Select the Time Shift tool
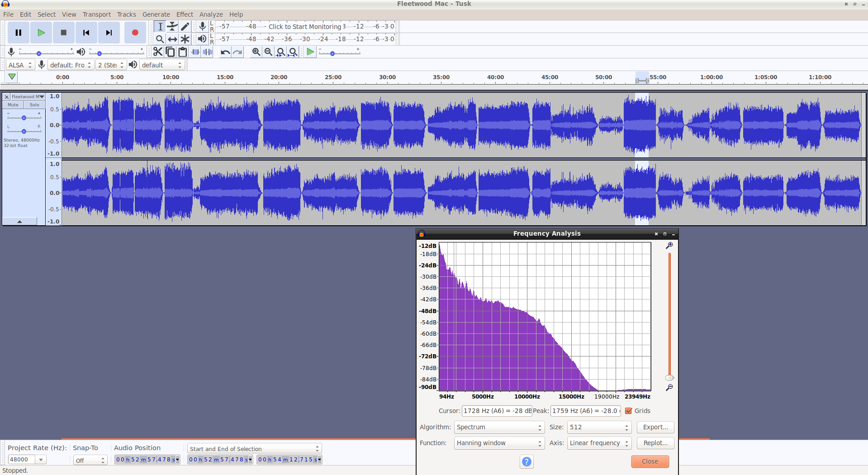 tap(172, 39)
